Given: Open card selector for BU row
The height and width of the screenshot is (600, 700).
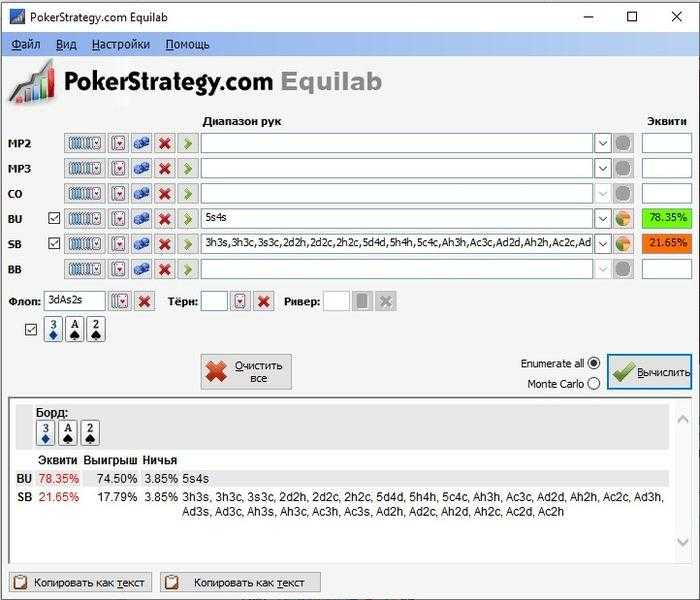Looking at the screenshot, I should 119,219.
